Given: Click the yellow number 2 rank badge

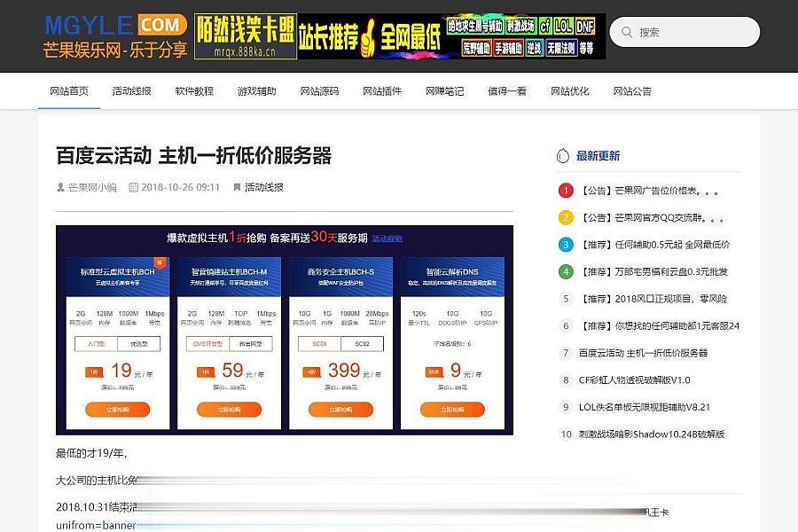Looking at the screenshot, I should [566, 217].
